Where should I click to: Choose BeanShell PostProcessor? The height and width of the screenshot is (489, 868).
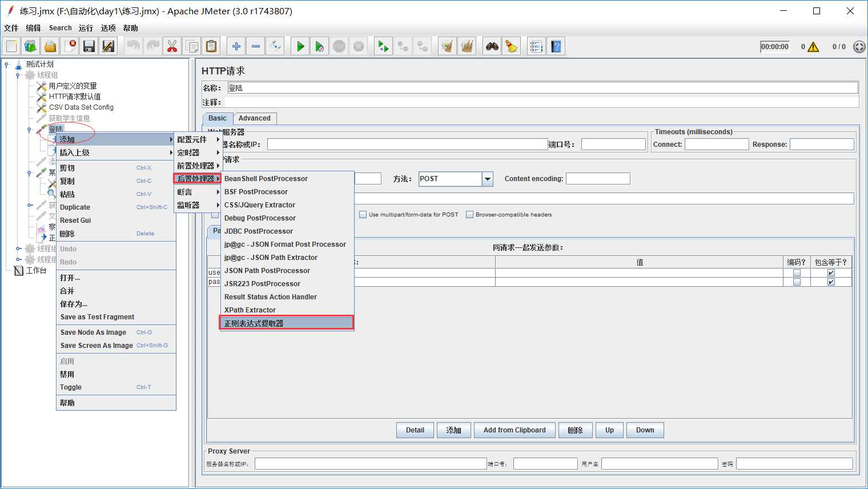click(x=287, y=179)
